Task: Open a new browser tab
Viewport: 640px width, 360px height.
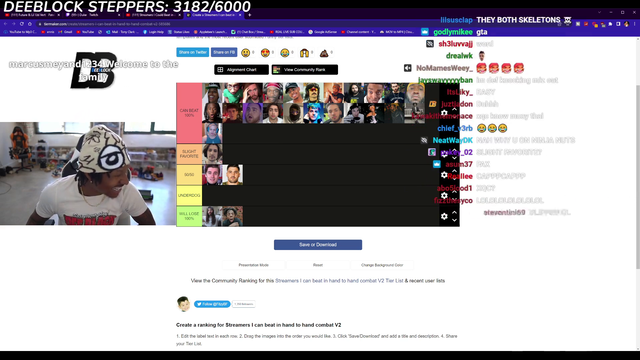Action: (249, 15)
